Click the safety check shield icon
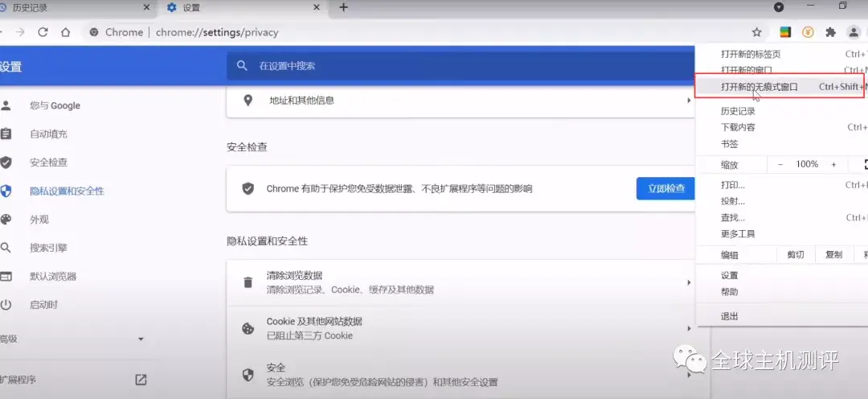Image resolution: width=868 pixels, height=399 pixels. pos(248,188)
